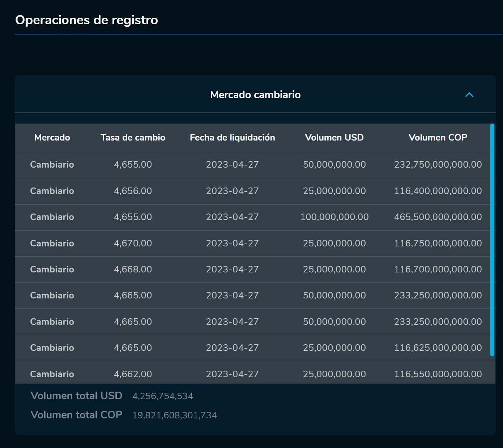Click the Tasa de cambio column header
This screenshot has height=448, width=503.
point(133,138)
